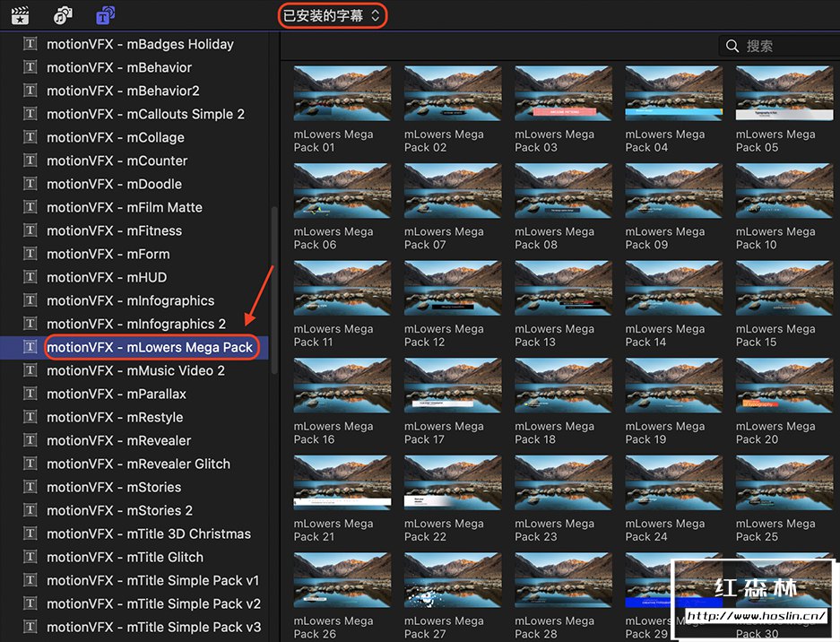Select motionVFX - mStories category
The image size is (840, 642).
click(134, 487)
